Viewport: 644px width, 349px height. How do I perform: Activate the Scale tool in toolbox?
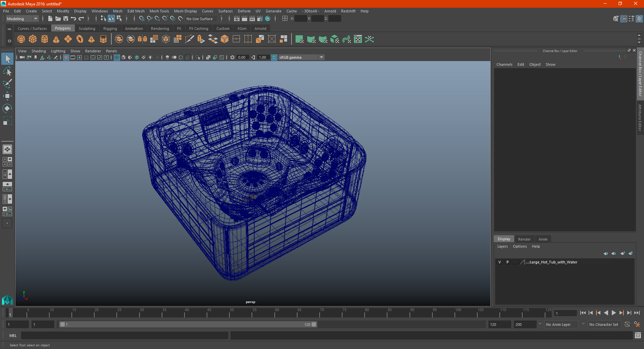point(7,121)
